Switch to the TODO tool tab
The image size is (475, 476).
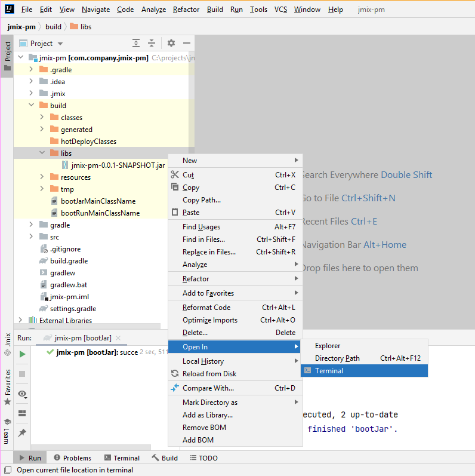point(204,458)
